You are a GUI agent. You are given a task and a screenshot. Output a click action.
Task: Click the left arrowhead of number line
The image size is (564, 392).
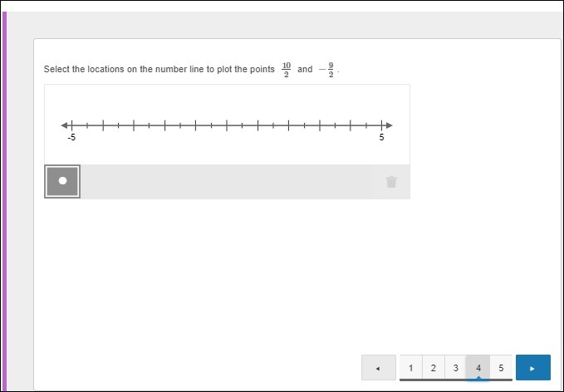point(64,125)
